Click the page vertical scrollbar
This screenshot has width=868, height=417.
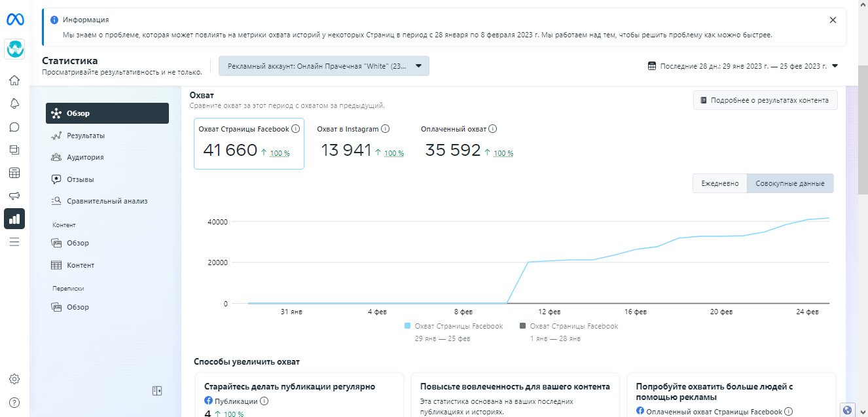[x=863, y=144]
